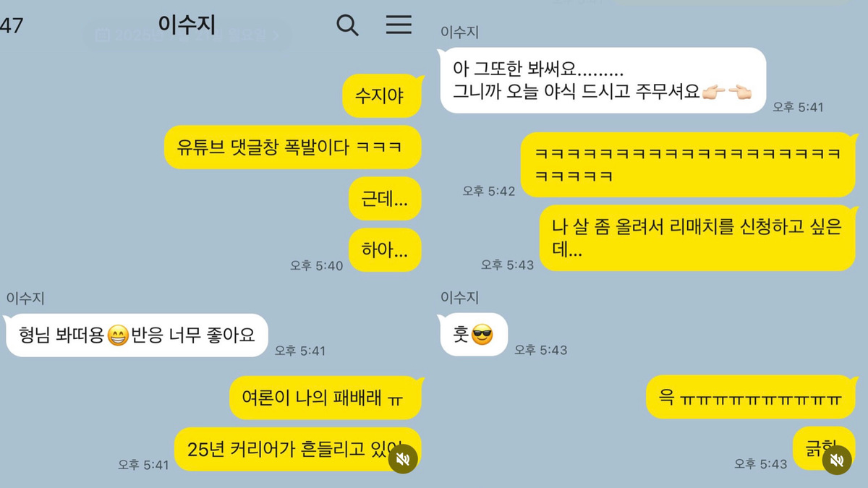Click sender name 이수지 above 아 그또한 봐써요

[459, 32]
